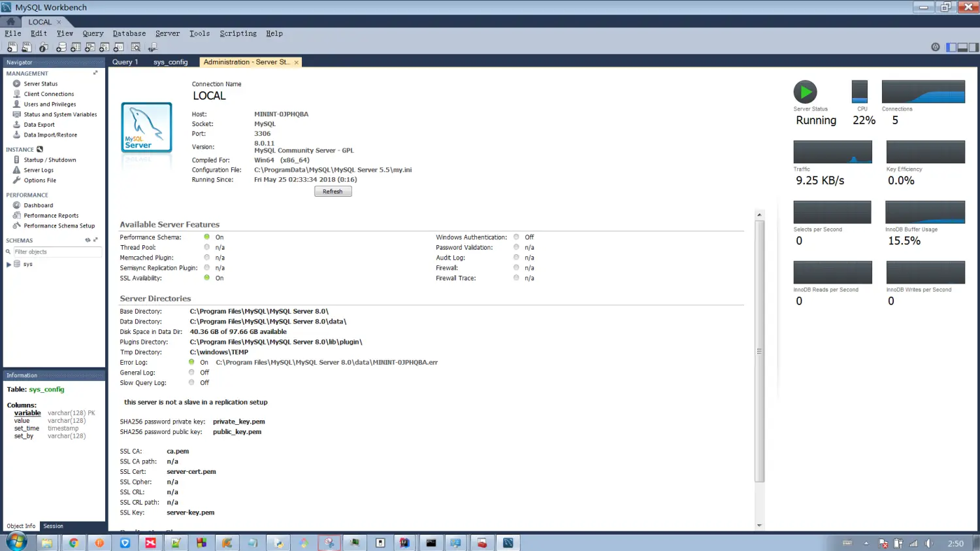Click the Traffic graph
The image size is (980, 551).
[x=832, y=152]
